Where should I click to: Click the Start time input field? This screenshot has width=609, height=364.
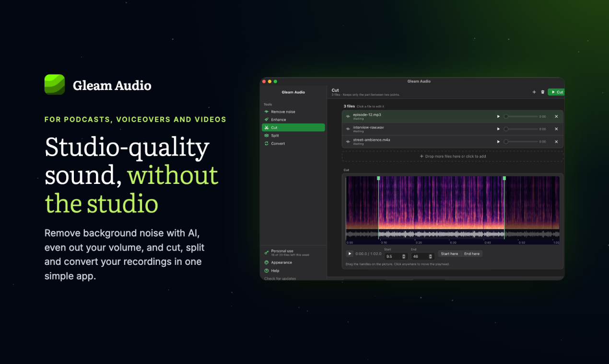(x=396, y=256)
